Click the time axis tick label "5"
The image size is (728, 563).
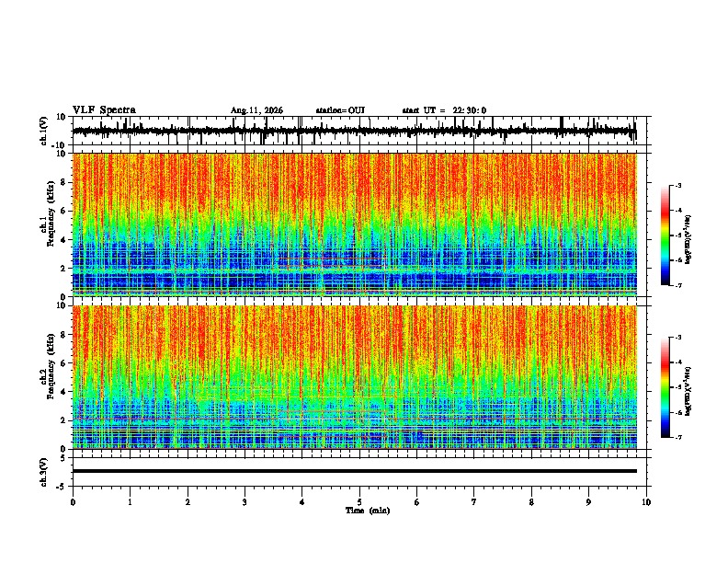pyautogui.click(x=359, y=502)
